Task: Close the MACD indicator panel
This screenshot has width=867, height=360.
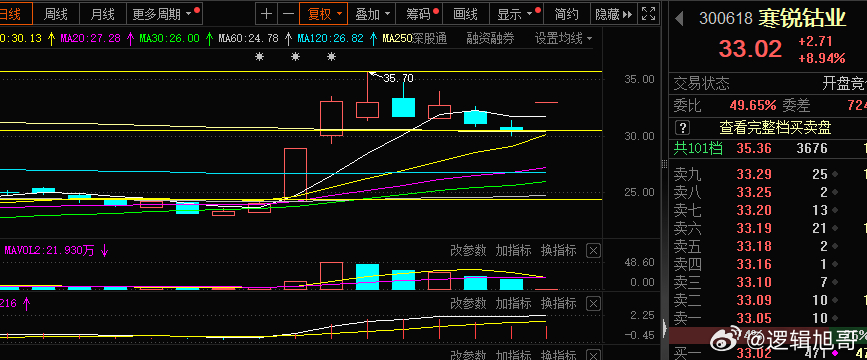Action: [593, 304]
